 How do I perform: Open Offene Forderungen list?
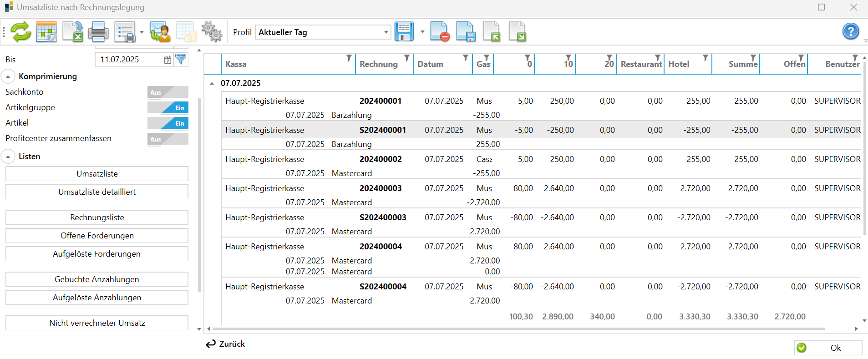(97, 236)
